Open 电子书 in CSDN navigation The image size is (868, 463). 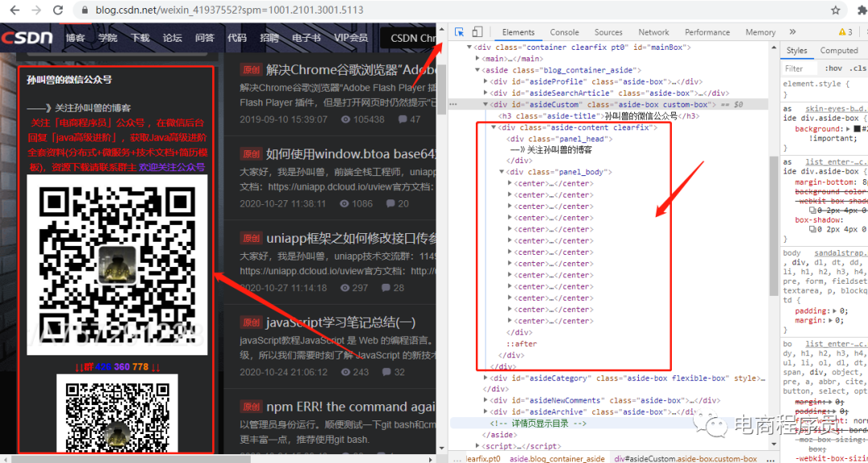click(306, 38)
